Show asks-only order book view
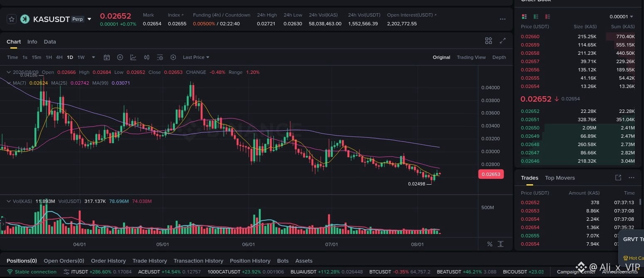Screen dimensions: 644x278 548,17
